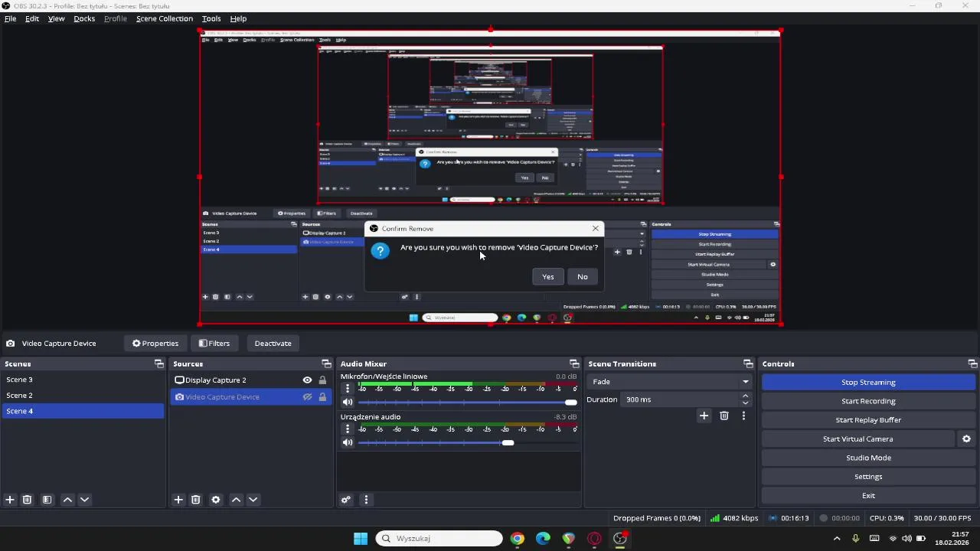Add a new scene with the plus icon
980x551 pixels.
(10, 500)
